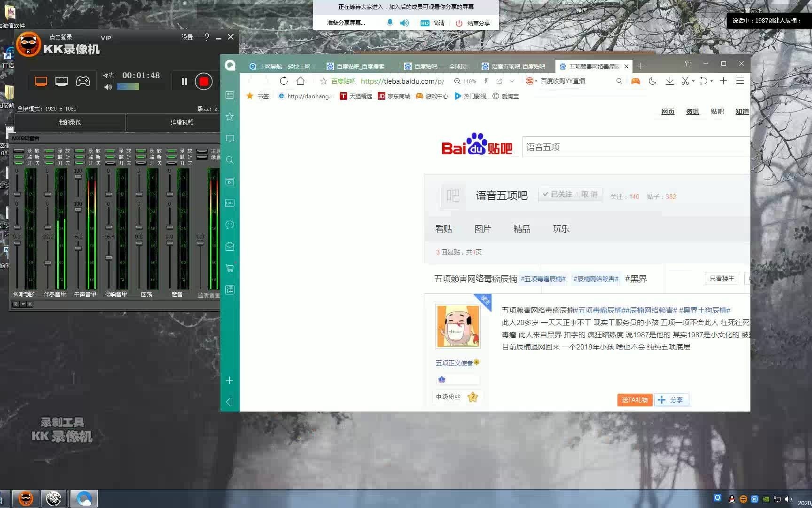Add browser extension with plus icon

coord(723,81)
